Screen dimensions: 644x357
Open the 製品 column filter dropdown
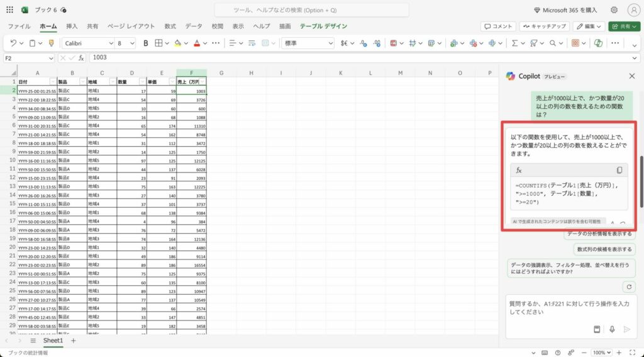point(82,81)
